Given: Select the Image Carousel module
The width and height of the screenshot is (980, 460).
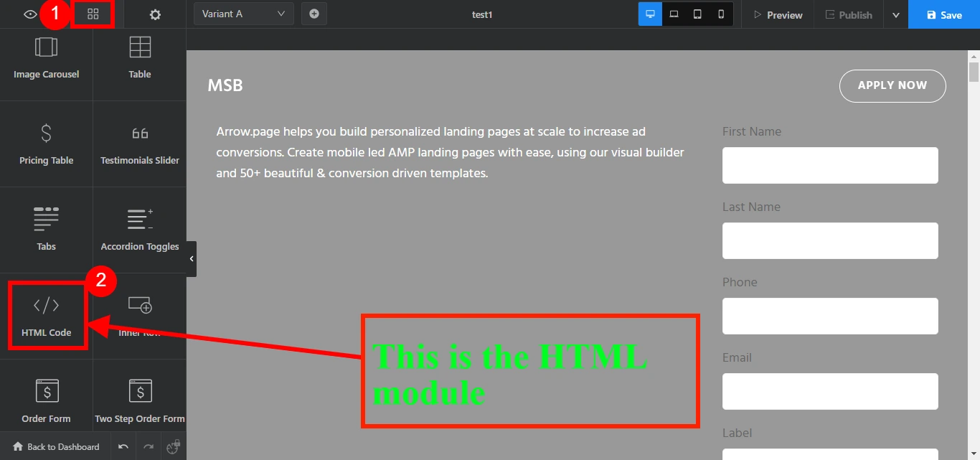Looking at the screenshot, I should [47, 57].
